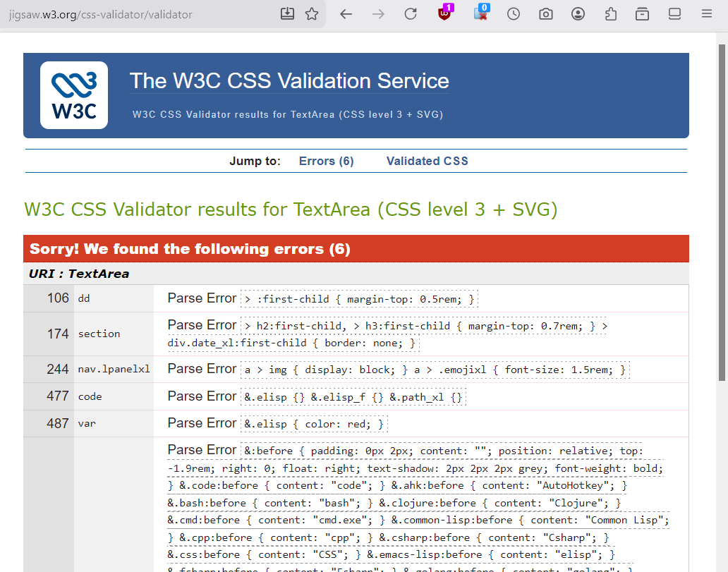728x572 pixels.
Task: Jump to Validated CSS section
Action: tap(427, 161)
